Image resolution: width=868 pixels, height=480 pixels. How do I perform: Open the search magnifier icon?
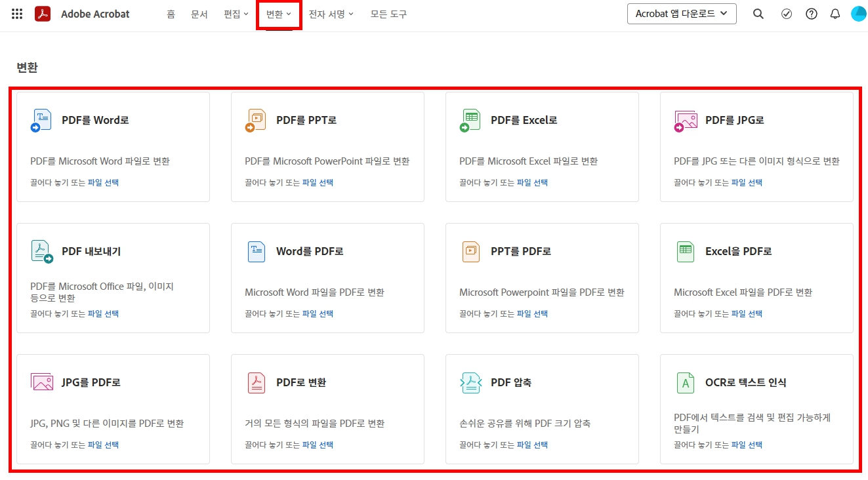(x=758, y=14)
